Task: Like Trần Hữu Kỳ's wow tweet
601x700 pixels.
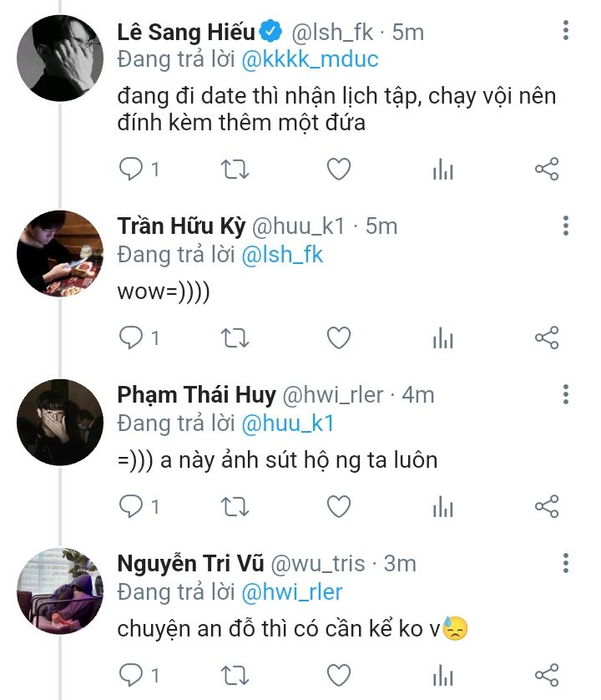Action: coord(338,338)
